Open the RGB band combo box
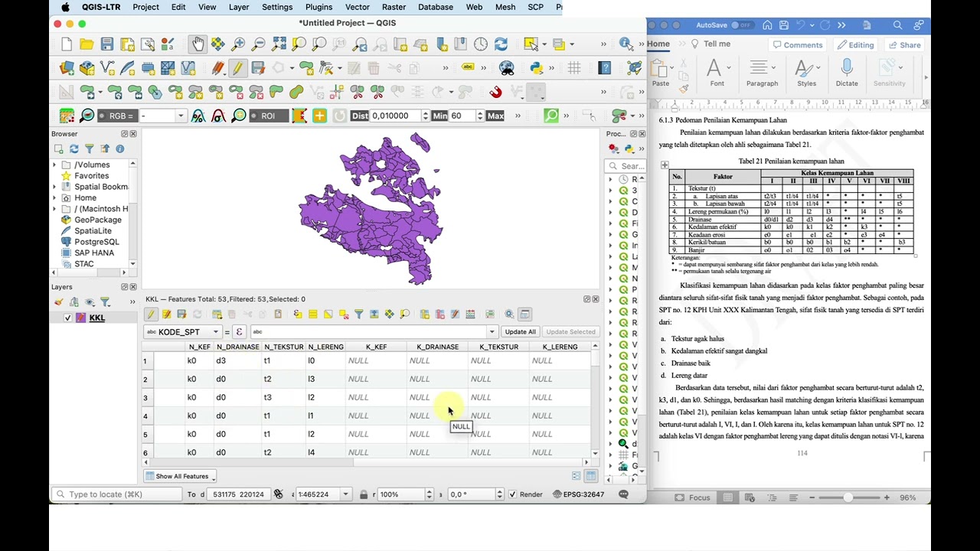The image size is (980, 551). point(162,116)
